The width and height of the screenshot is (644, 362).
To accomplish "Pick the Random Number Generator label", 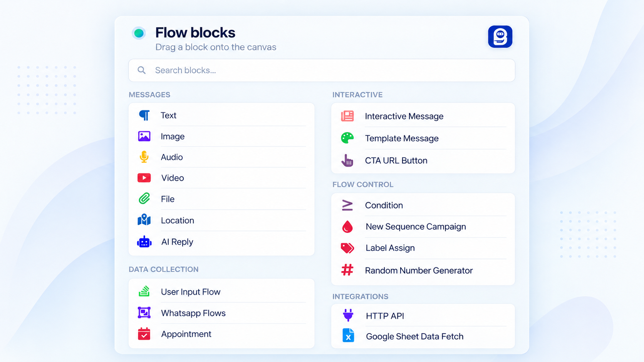I will point(419,270).
